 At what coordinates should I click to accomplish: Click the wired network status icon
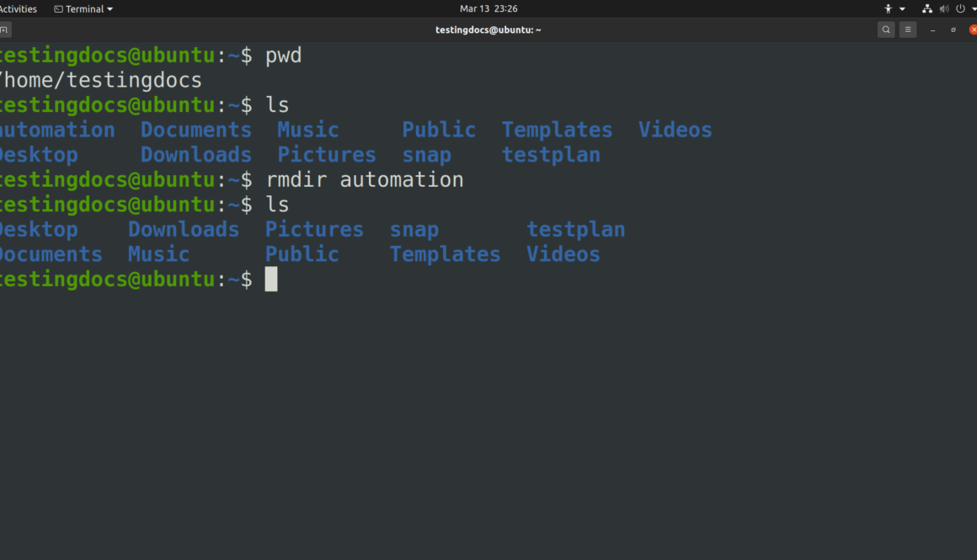pyautogui.click(x=927, y=9)
